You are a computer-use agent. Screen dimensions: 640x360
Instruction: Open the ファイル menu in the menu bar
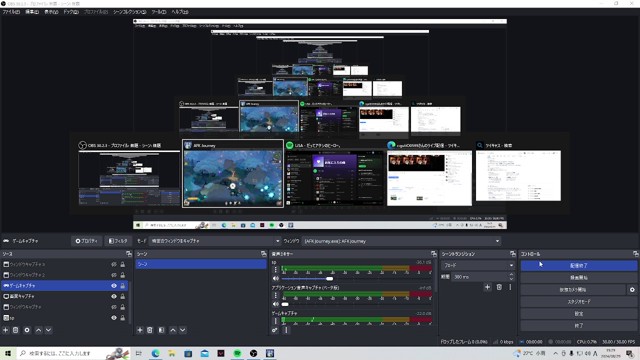(11, 12)
